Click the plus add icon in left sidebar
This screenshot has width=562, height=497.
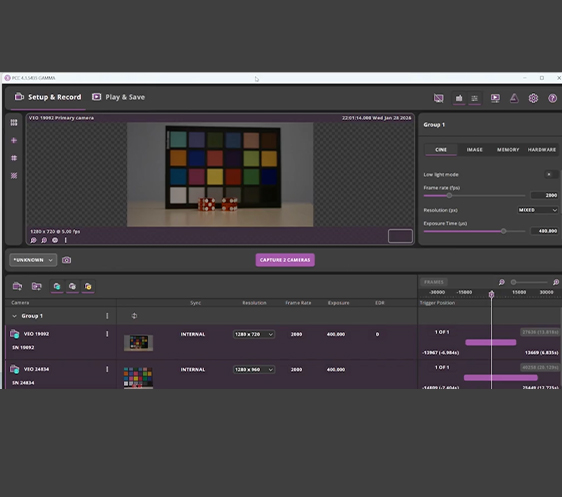tap(14, 140)
